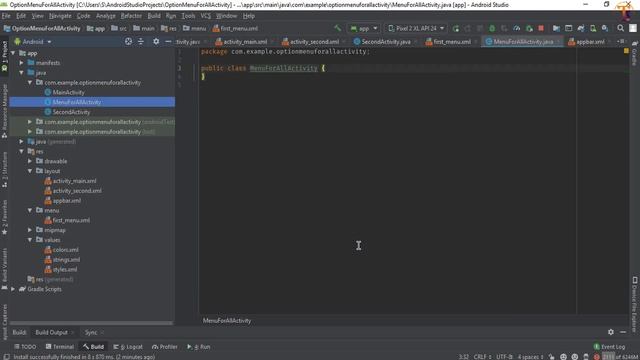The image size is (640, 360).
Task: Click the project panel horizontal scrollbar
Action: pyautogui.click(x=91, y=323)
